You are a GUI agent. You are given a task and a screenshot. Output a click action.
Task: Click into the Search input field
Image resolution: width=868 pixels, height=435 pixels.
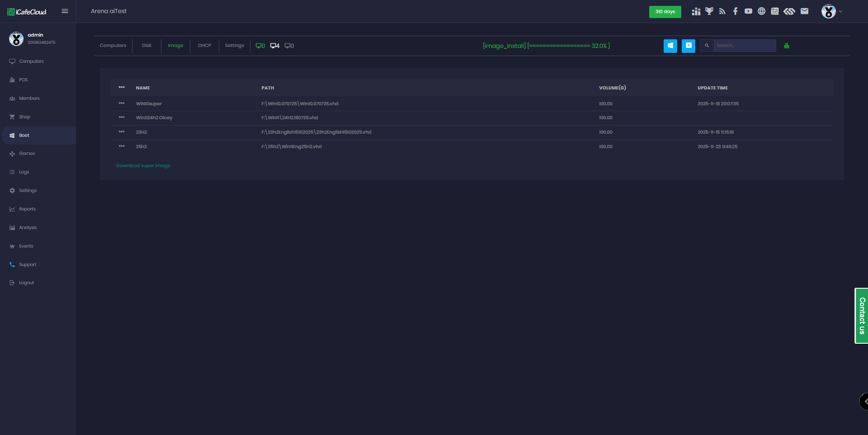click(x=744, y=46)
